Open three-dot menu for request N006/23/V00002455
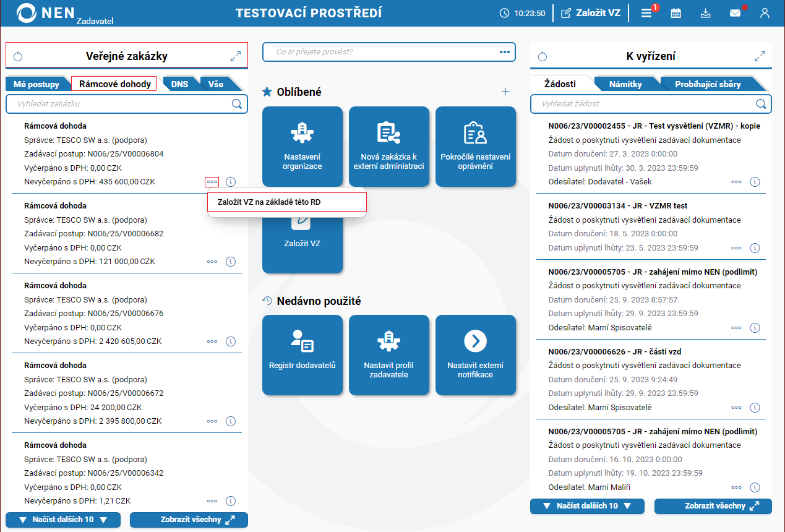 coord(736,182)
